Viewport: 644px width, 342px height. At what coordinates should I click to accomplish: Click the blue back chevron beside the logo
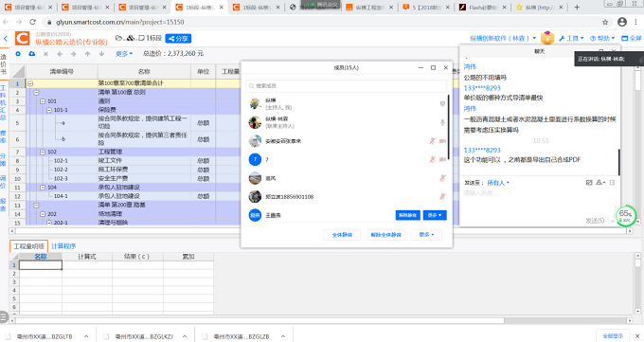pyautogui.click(x=6, y=38)
